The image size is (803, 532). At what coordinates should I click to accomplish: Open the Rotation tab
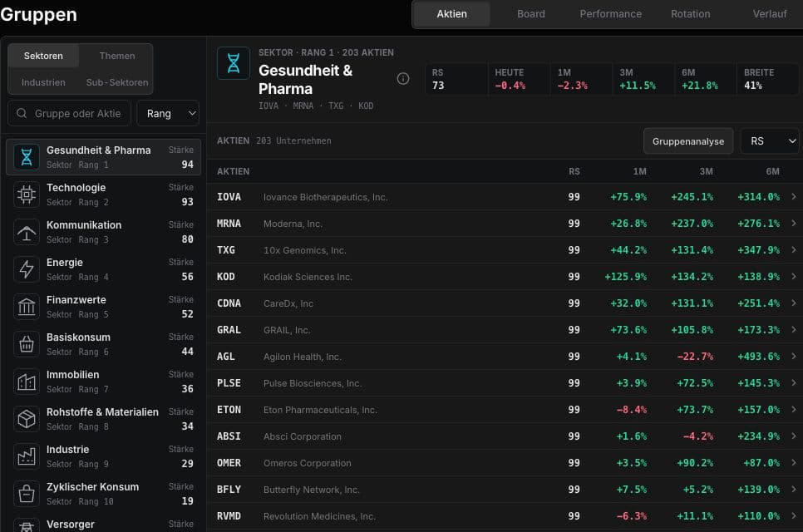click(690, 14)
